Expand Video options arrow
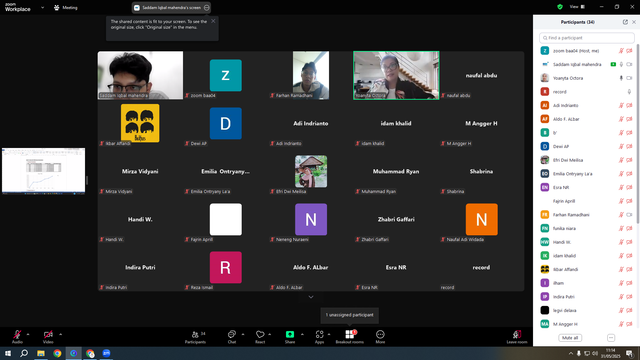Image resolution: width=640 pixels, height=360 pixels. point(60,334)
